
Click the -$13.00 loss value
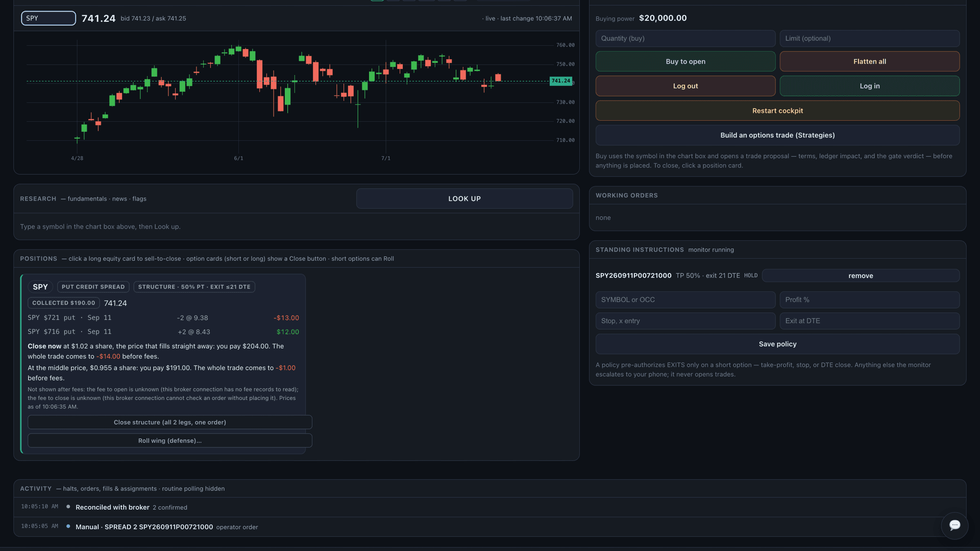286,318
